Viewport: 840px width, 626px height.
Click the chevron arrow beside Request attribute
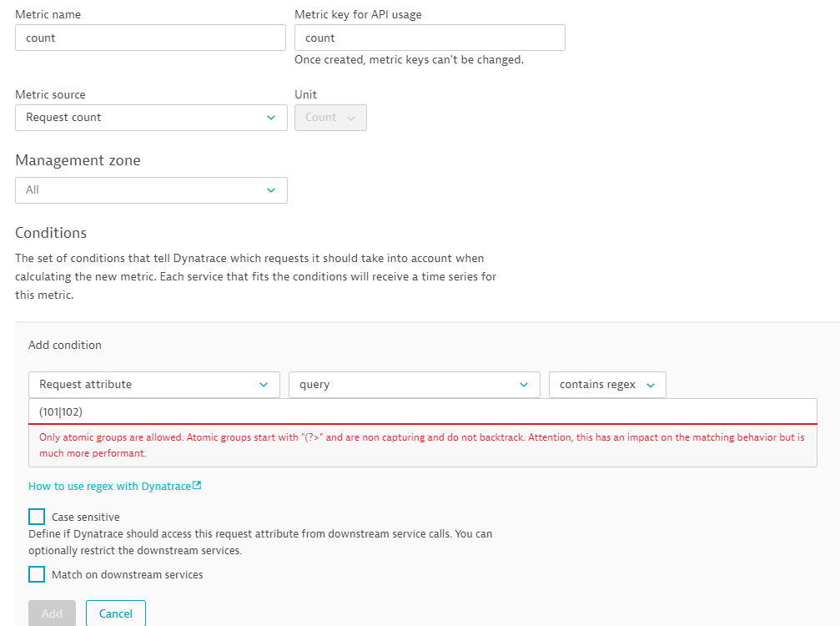pyautogui.click(x=264, y=385)
